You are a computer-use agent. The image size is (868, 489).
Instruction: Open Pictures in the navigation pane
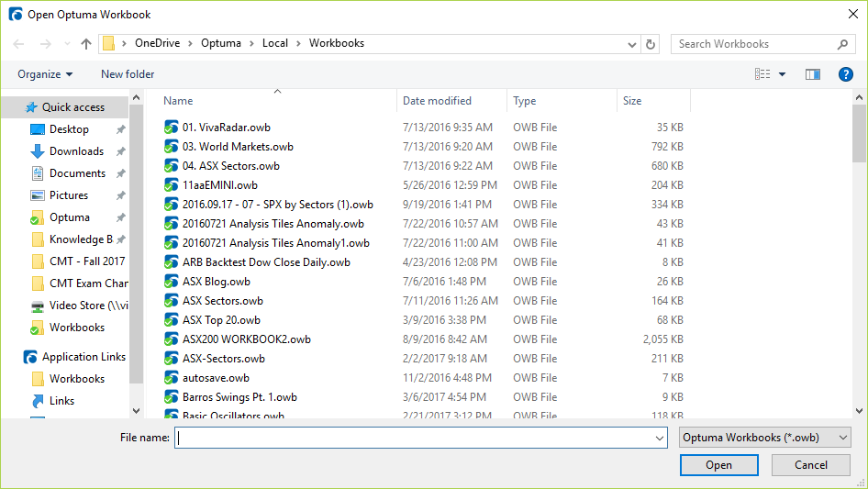click(69, 195)
